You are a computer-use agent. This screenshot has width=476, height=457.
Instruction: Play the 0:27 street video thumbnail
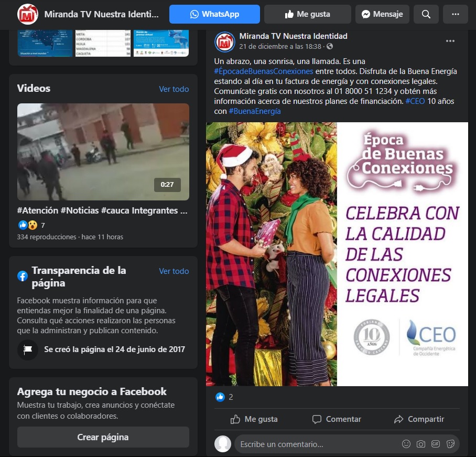(103, 152)
